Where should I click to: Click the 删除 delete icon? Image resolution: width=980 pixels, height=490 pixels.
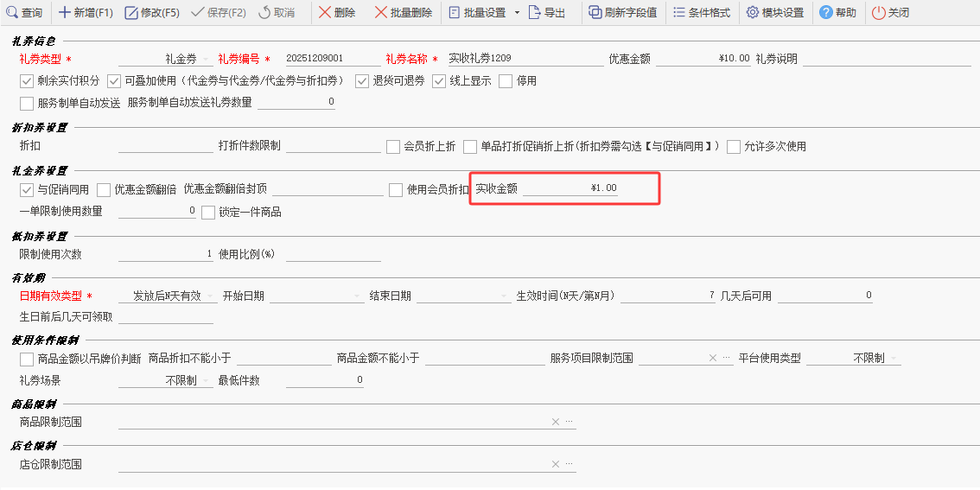coord(325,13)
